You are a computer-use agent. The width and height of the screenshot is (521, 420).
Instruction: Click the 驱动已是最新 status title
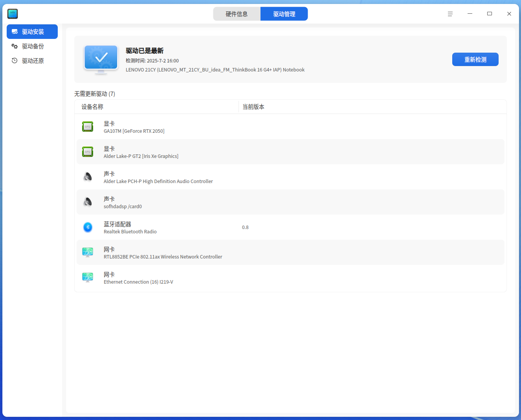click(145, 51)
